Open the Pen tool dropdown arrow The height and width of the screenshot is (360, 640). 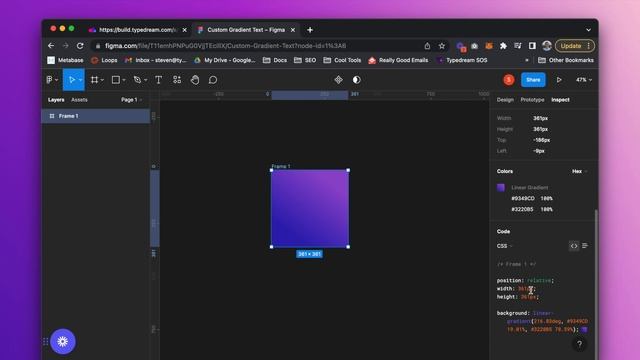(x=145, y=80)
